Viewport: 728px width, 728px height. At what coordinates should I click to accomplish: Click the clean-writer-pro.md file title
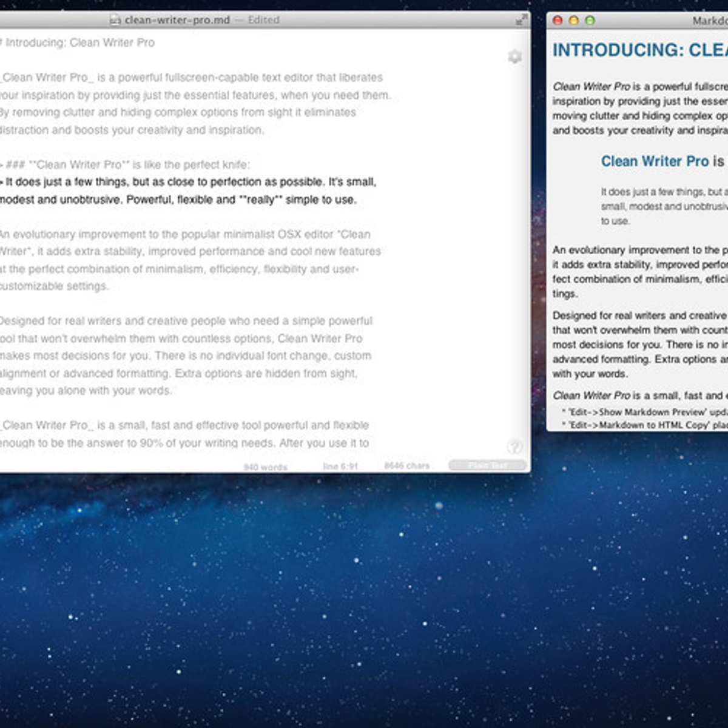pos(177,20)
